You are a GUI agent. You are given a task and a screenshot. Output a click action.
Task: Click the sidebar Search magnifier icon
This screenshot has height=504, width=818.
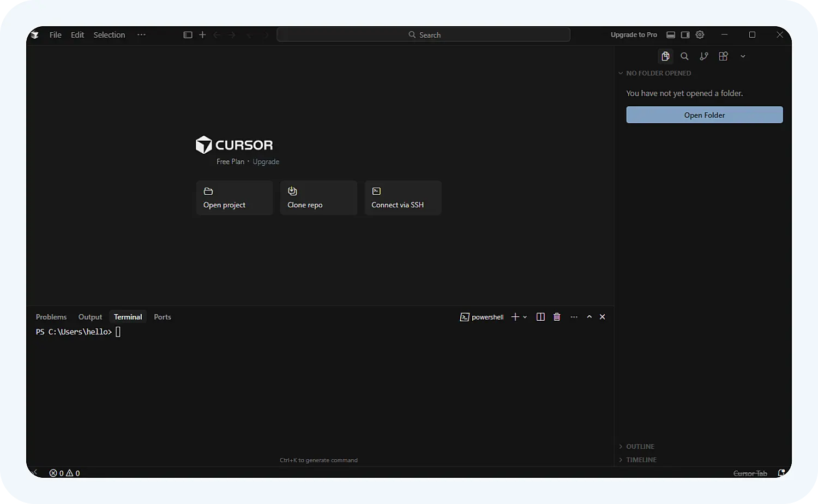684,56
